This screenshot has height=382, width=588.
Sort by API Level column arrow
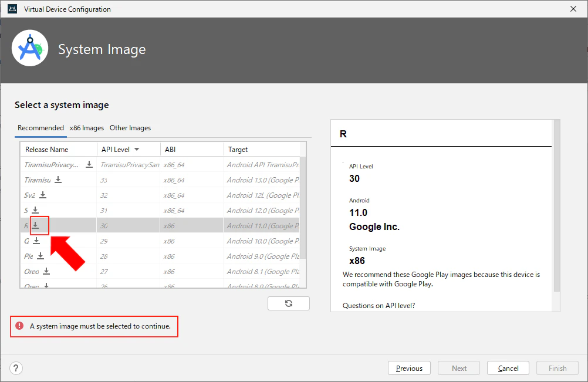[x=137, y=149]
